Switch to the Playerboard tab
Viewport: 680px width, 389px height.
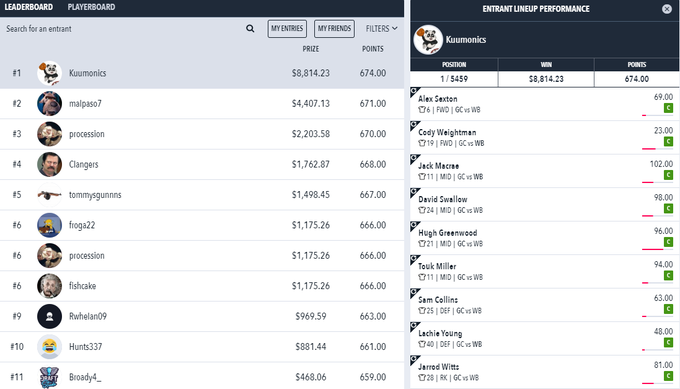[92, 7]
